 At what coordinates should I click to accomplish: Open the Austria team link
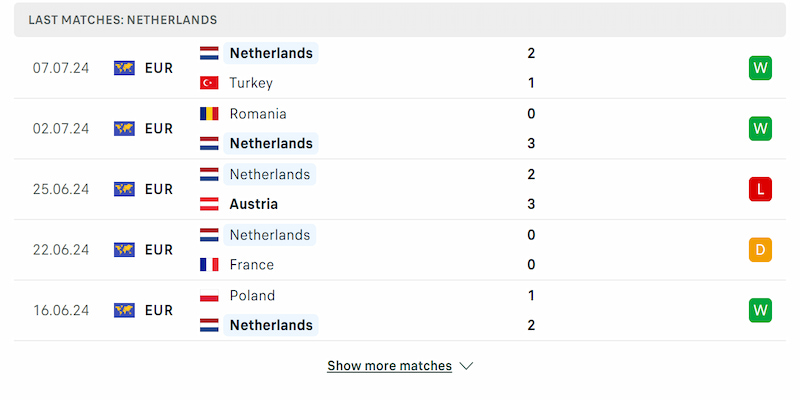[253, 204]
